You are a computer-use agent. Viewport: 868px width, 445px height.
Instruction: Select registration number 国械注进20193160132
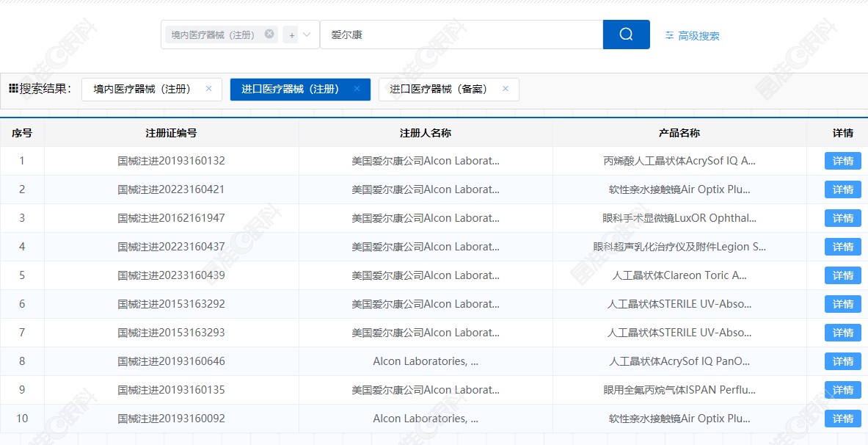tap(172, 161)
